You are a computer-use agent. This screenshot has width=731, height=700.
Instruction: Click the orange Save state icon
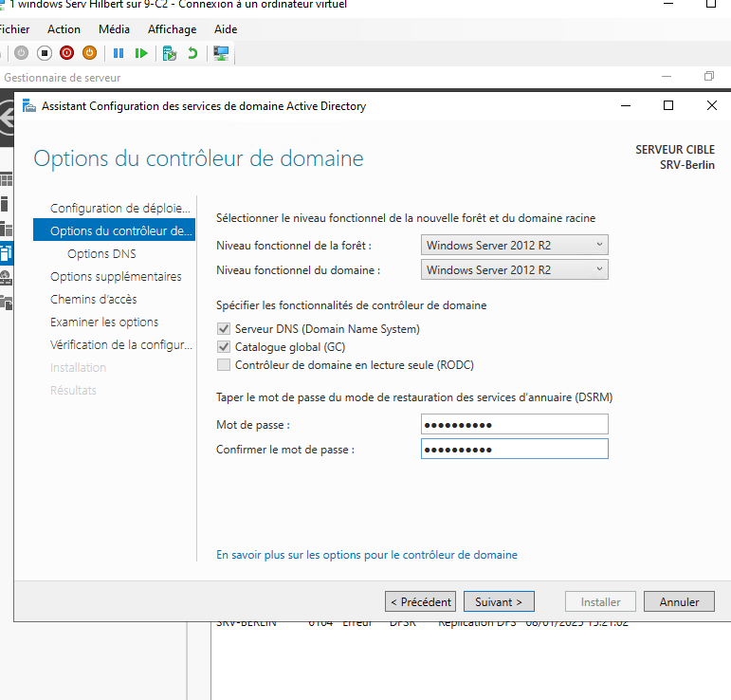point(90,53)
